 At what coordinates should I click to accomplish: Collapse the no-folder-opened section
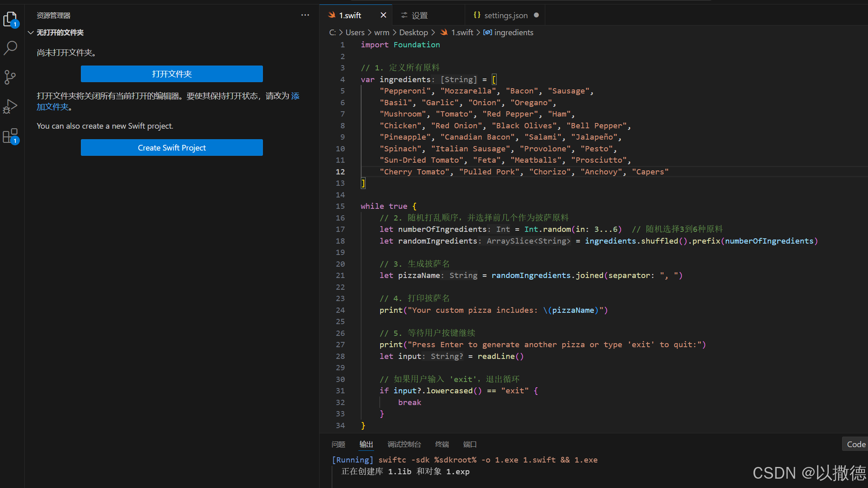[x=31, y=32]
